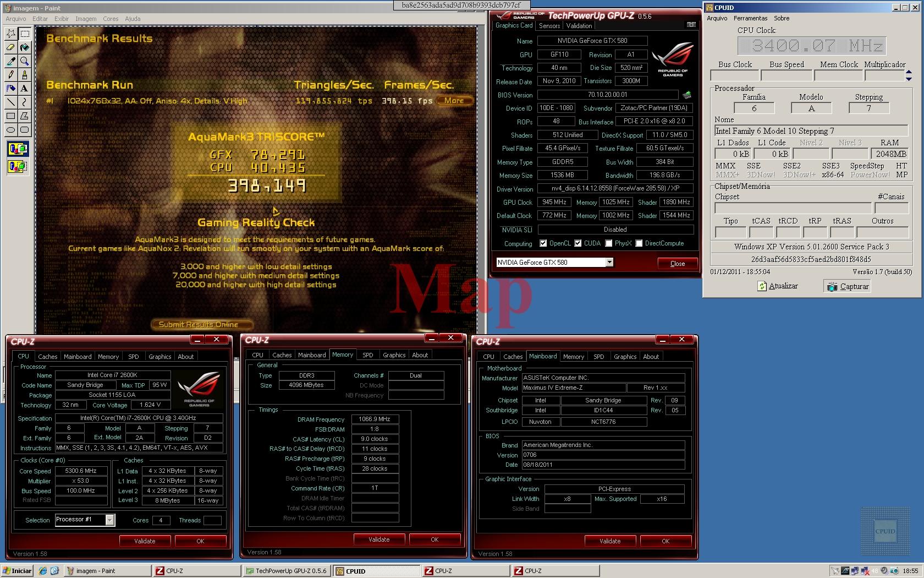Enable the PhysX checkbox in GPU-Z

click(x=609, y=243)
